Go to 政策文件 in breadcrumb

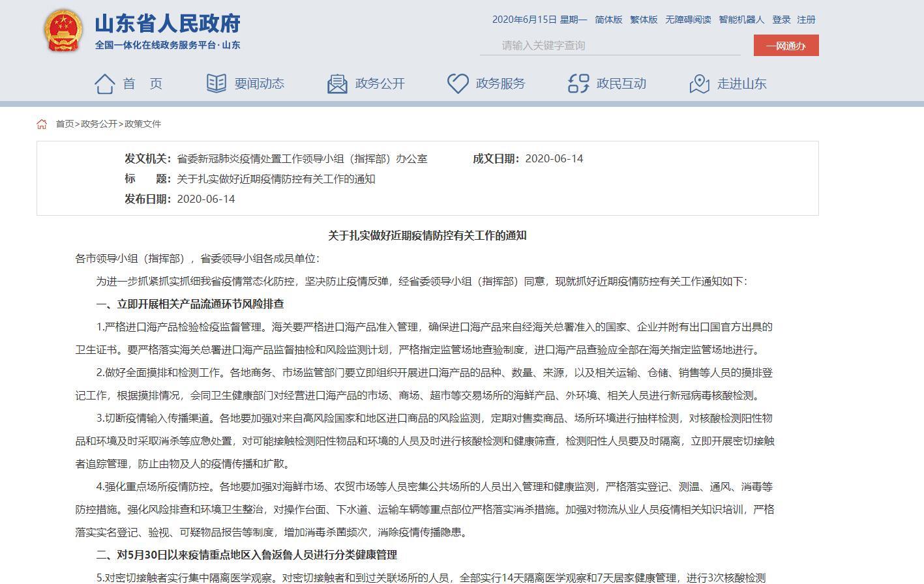click(143, 124)
